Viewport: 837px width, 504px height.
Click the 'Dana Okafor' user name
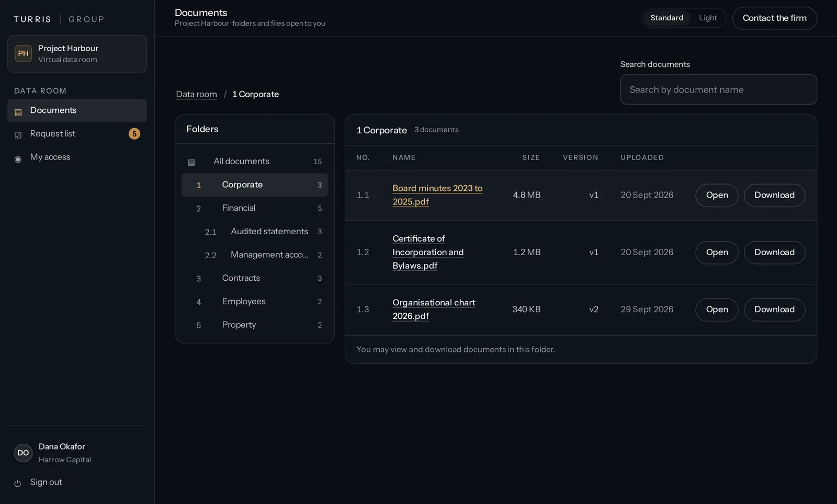(x=62, y=446)
